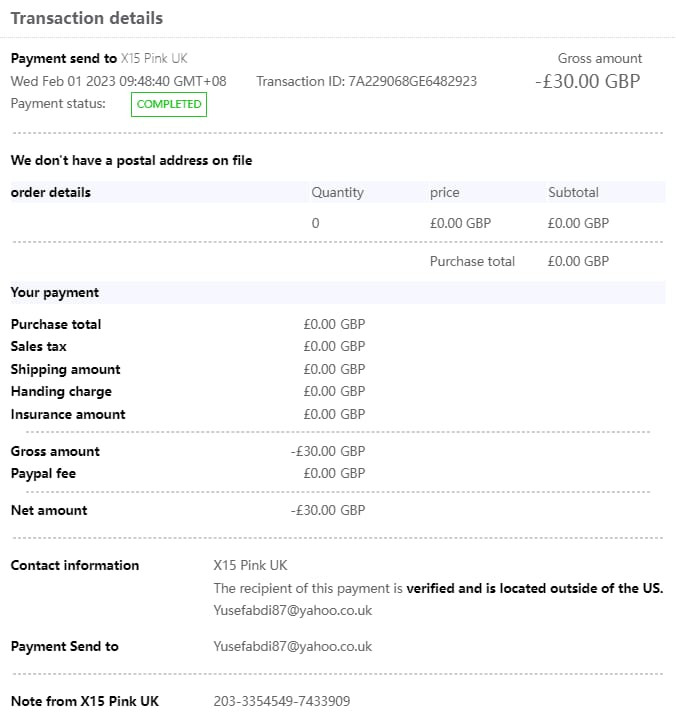Click the large -£30.00 GBP gross amount at top right

point(587,81)
